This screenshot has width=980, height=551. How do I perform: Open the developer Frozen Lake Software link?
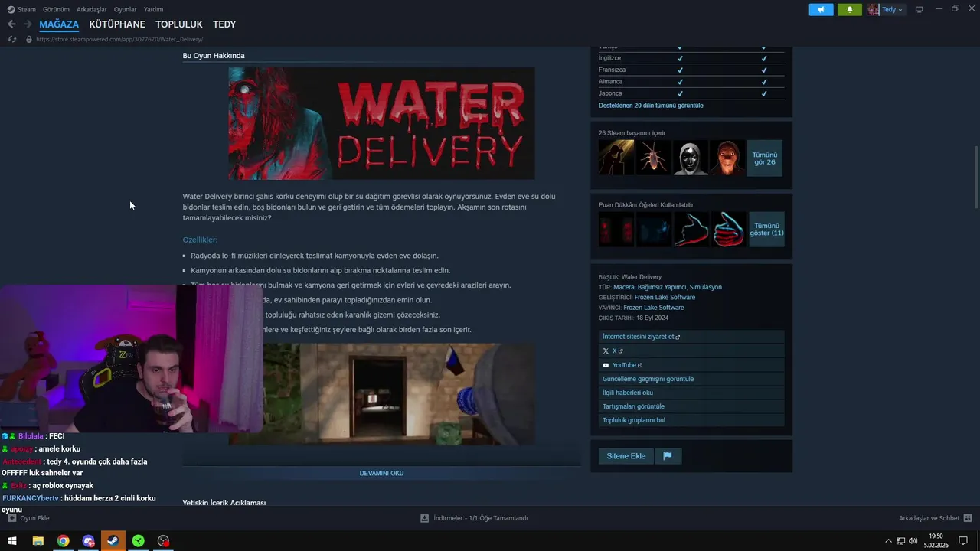pos(665,298)
